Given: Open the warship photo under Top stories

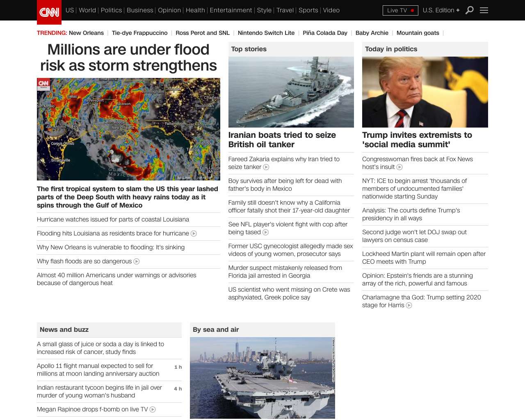Looking at the screenshot, I should coord(291,92).
